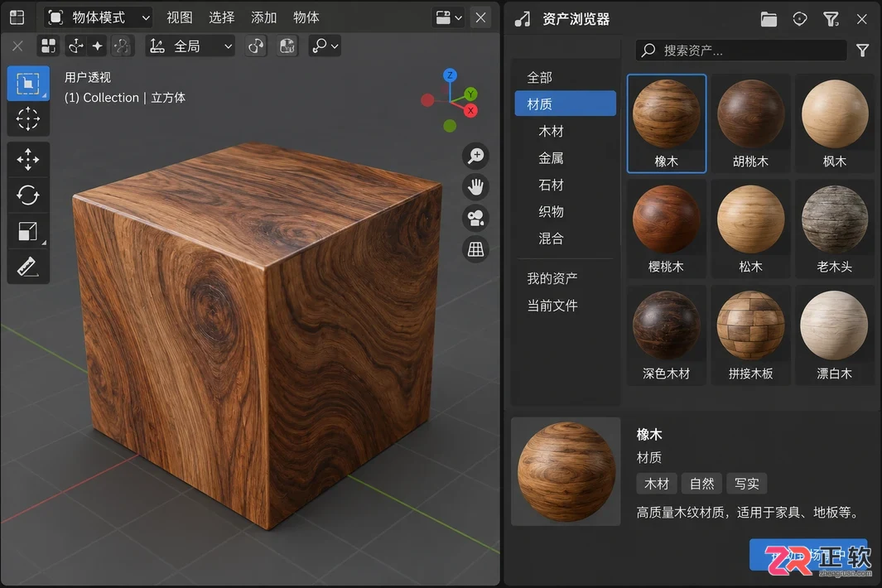
Task: Click the X axis on navigation gizmo
Action: tap(470, 110)
